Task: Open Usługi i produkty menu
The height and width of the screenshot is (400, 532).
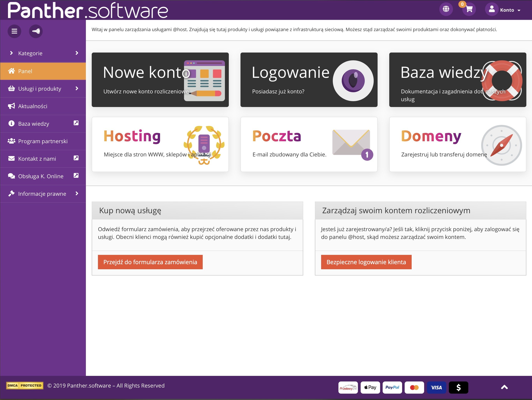Action: (43, 89)
